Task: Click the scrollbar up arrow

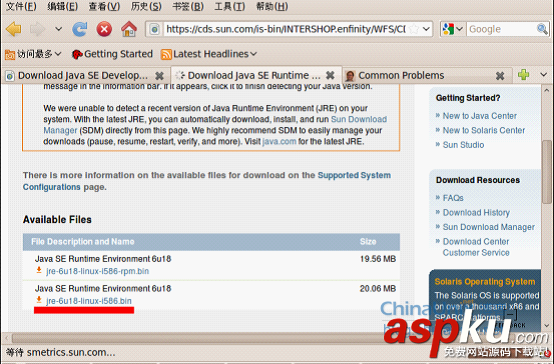Action: click(547, 91)
